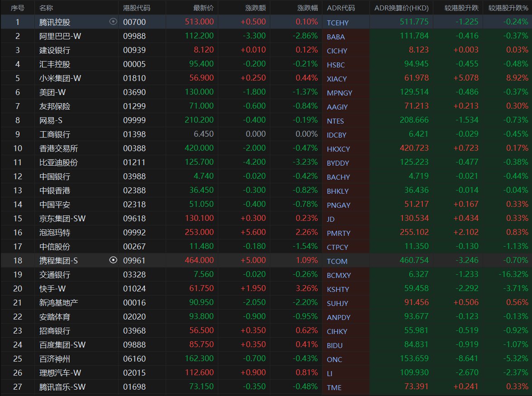The image size is (532, 396).
Task: Click the HKXCY ADR code
Action: pos(338,149)
